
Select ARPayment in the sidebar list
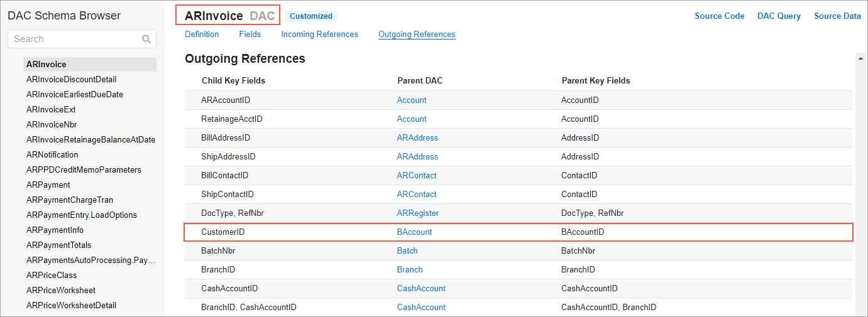[x=48, y=185]
